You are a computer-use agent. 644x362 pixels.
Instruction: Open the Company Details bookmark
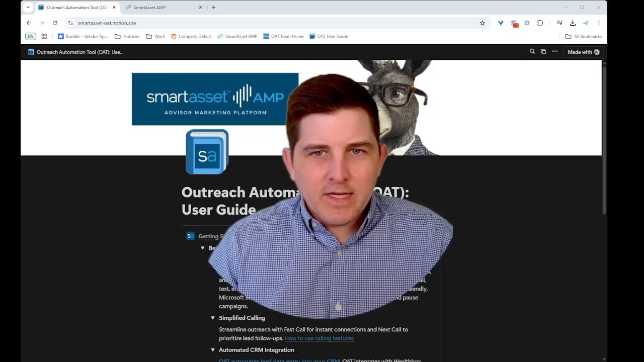[191, 36]
